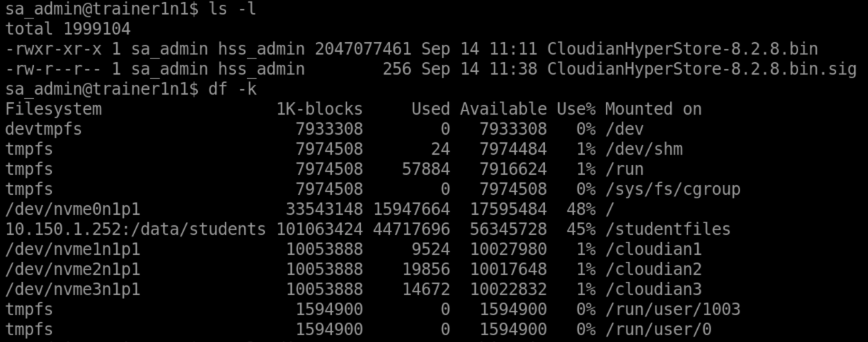868x342 pixels.
Task: Click the 'Mounted on' column header
Action: 654,109
